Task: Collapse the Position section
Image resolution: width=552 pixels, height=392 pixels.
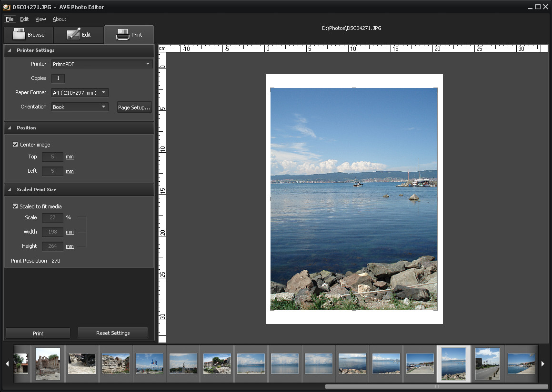Action: [10, 128]
